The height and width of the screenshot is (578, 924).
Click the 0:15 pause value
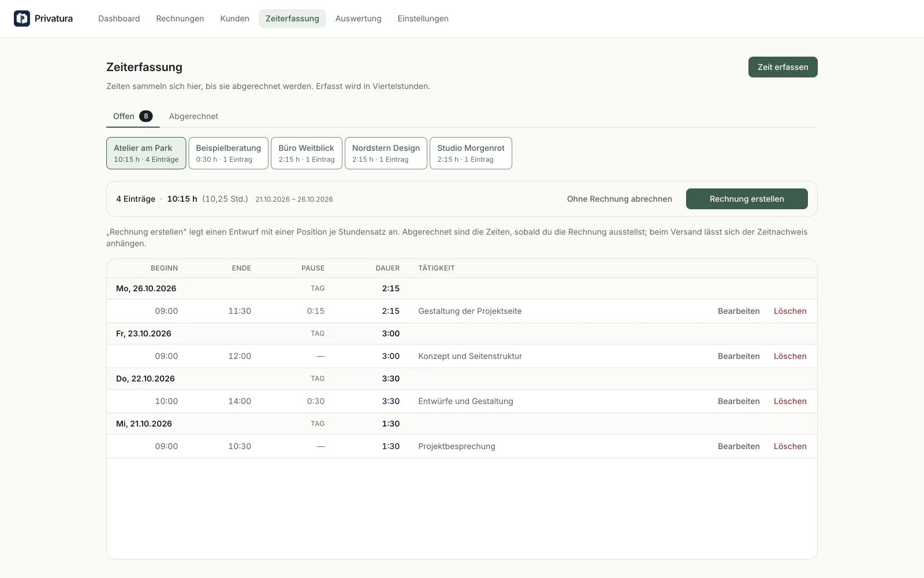pos(316,311)
